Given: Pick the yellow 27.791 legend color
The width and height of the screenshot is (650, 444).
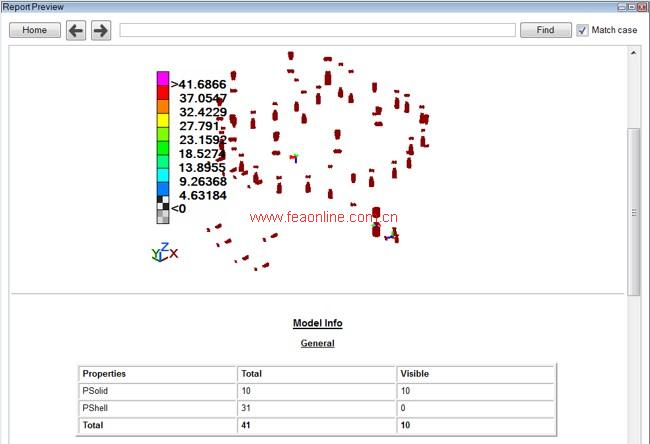Looking at the screenshot, I should click(163, 120).
